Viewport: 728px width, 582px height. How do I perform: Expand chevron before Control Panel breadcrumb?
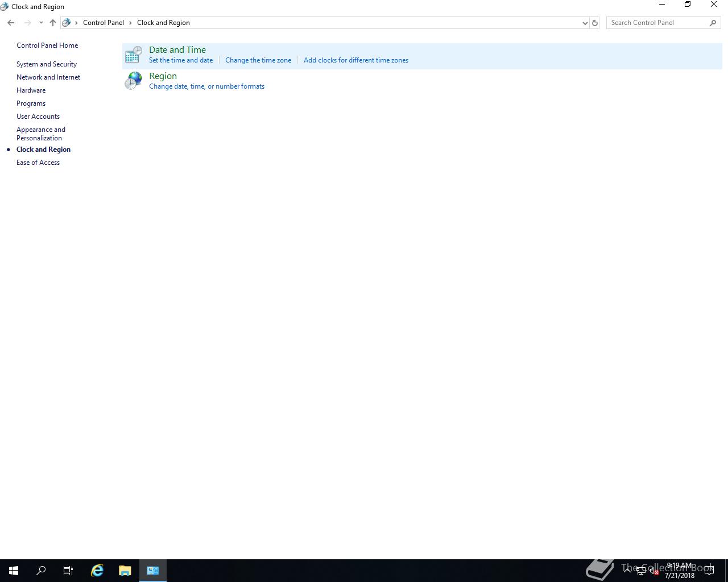coord(77,23)
